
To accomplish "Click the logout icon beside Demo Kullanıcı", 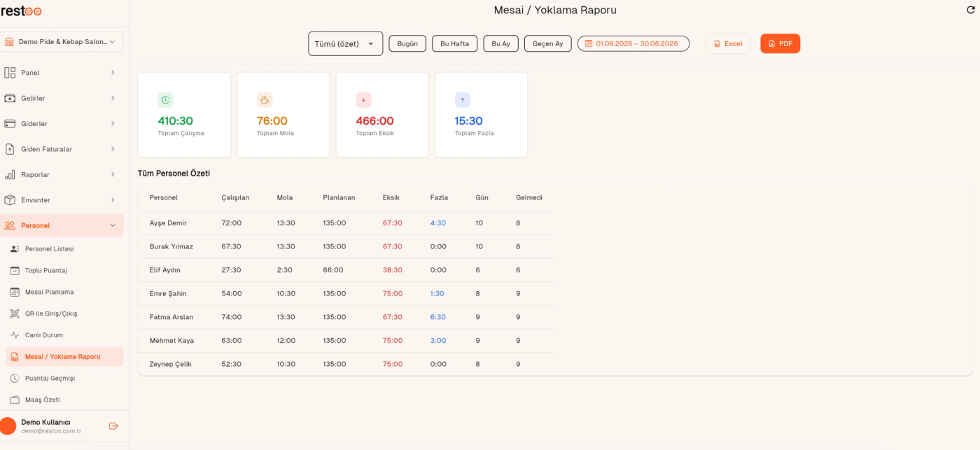I will pos(113,426).
